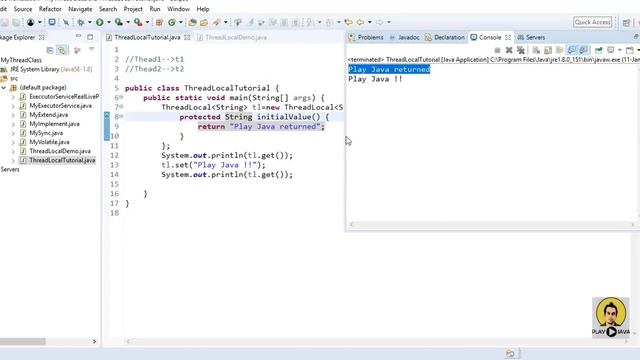The width and height of the screenshot is (640, 360).
Task: Click the profile user toolbar icon
Action: click(31, 22)
